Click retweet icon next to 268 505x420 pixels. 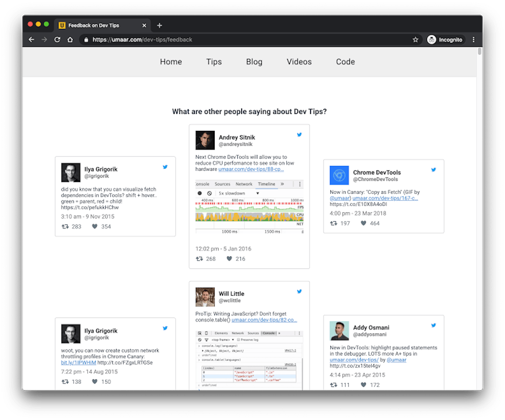(x=199, y=258)
